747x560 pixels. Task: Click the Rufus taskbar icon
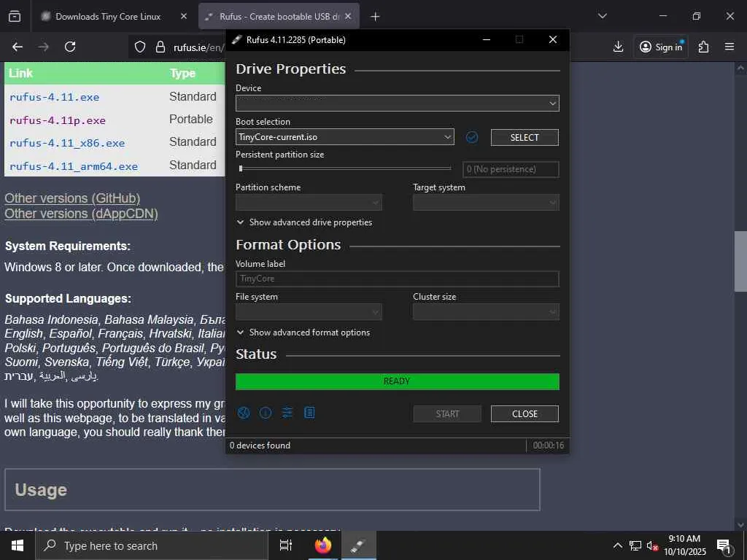point(357,545)
